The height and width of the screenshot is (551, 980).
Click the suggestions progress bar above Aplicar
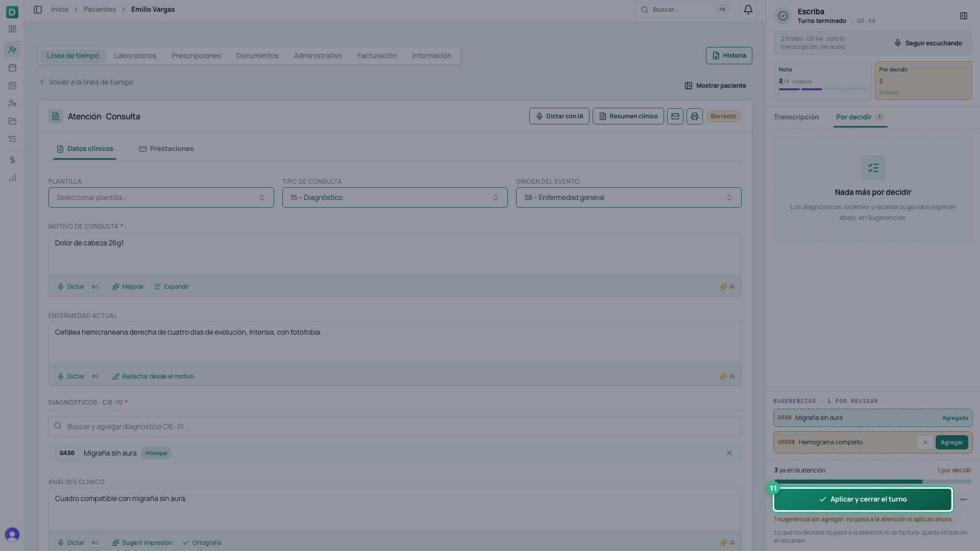pos(873,482)
